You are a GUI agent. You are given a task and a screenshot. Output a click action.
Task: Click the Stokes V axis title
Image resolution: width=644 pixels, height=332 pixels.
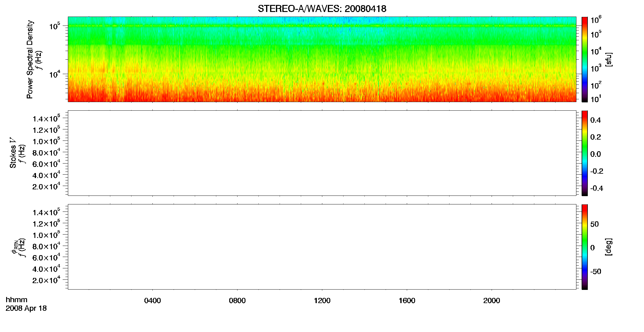pos(13,153)
